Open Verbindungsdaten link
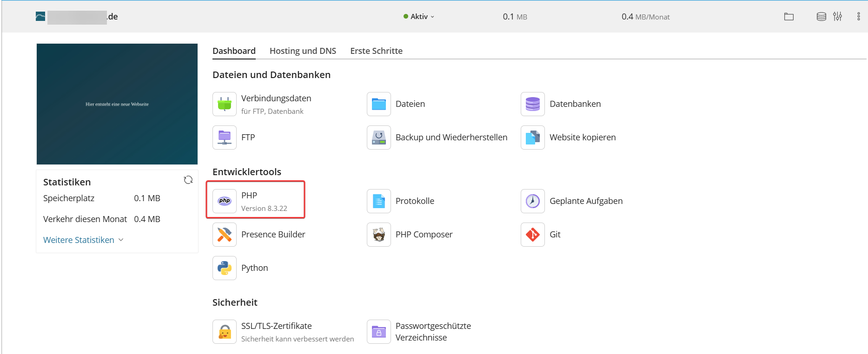The width and height of the screenshot is (868, 354). [x=276, y=98]
